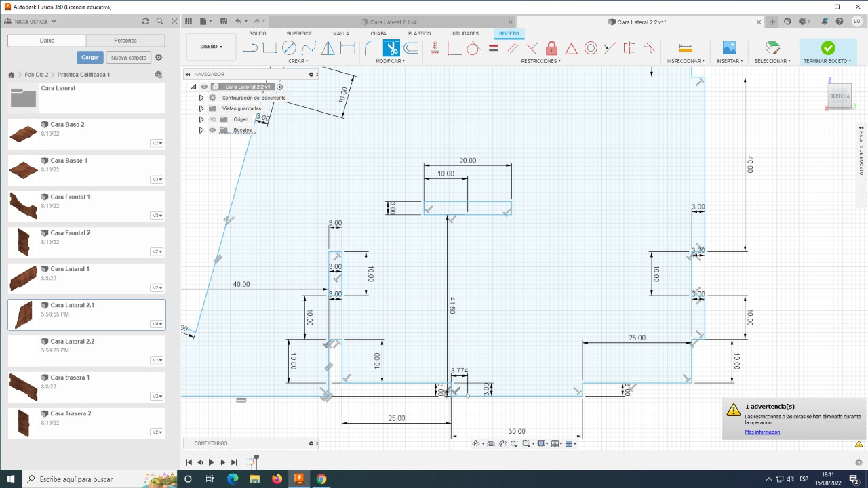The image size is (868, 488).
Task: Open the INSPECCIONAR dropdown menu
Action: pyautogui.click(x=686, y=61)
